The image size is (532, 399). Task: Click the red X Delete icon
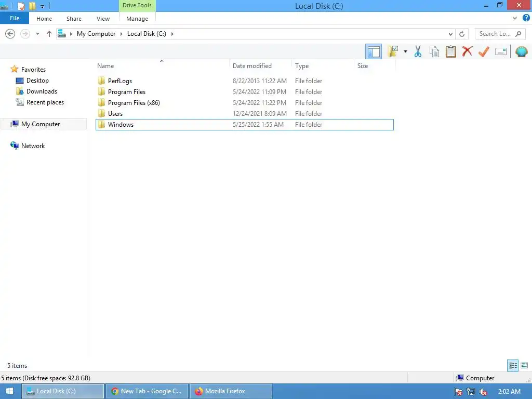point(467,51)
